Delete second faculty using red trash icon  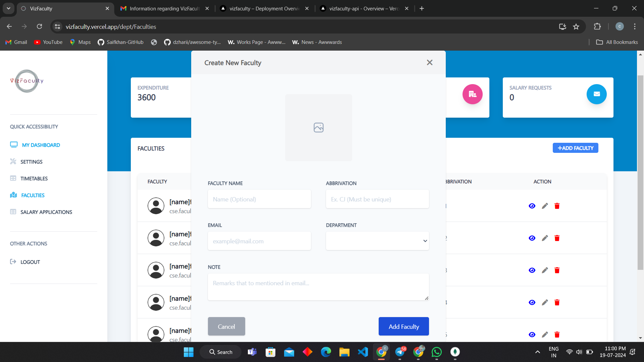pos(557,238)
